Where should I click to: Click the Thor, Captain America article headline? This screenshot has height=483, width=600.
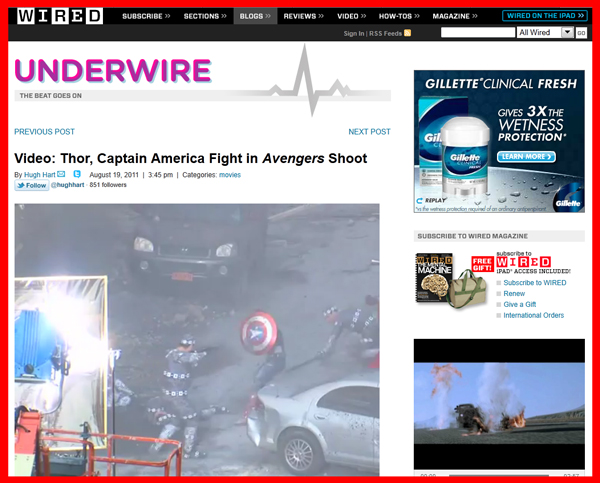(x=191, y=158)
